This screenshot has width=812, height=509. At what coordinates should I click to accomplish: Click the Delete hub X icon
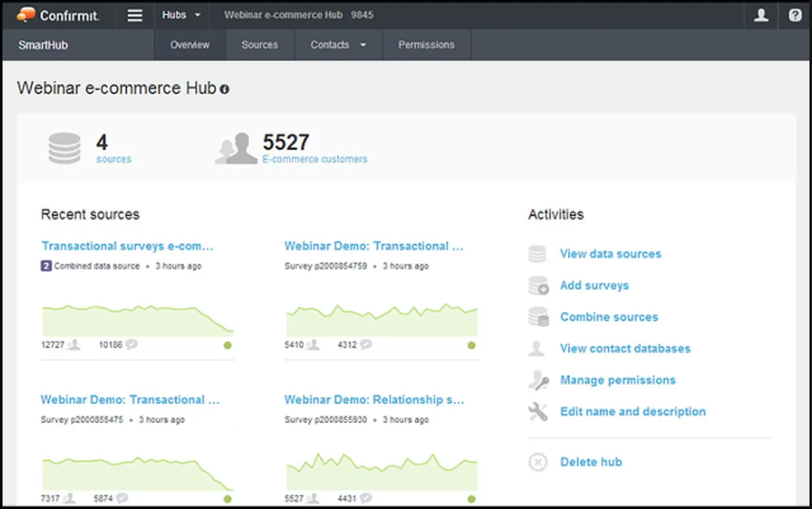[x=537, y=462]
